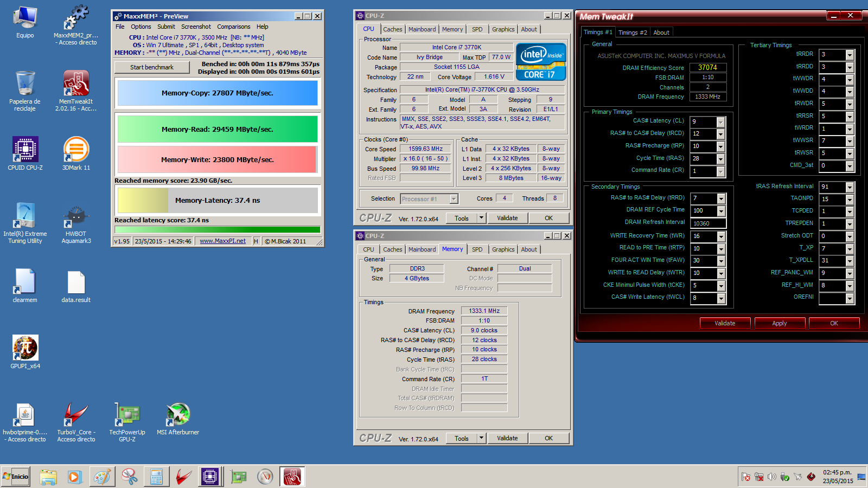Open the SPD tab in lower CPU-Z window

477,249
